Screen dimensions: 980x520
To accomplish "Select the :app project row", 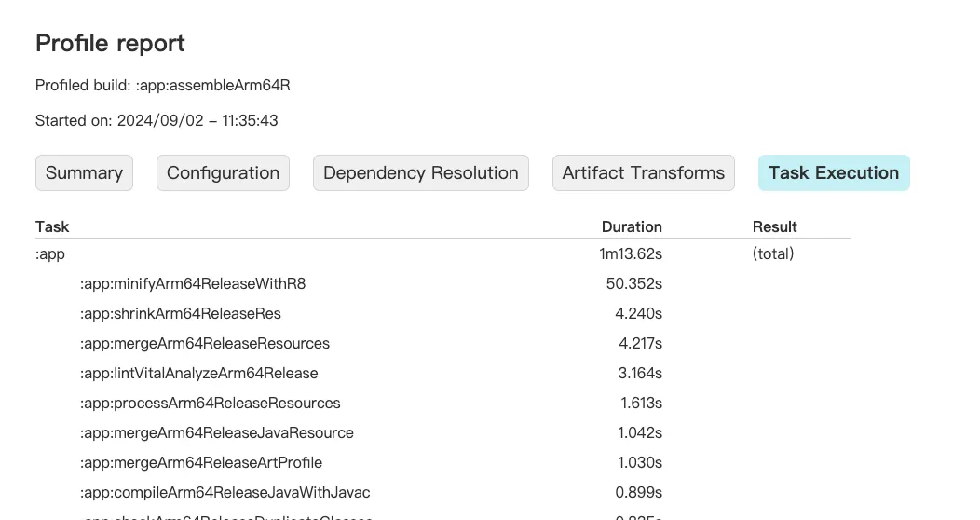I will click(50, 253).
